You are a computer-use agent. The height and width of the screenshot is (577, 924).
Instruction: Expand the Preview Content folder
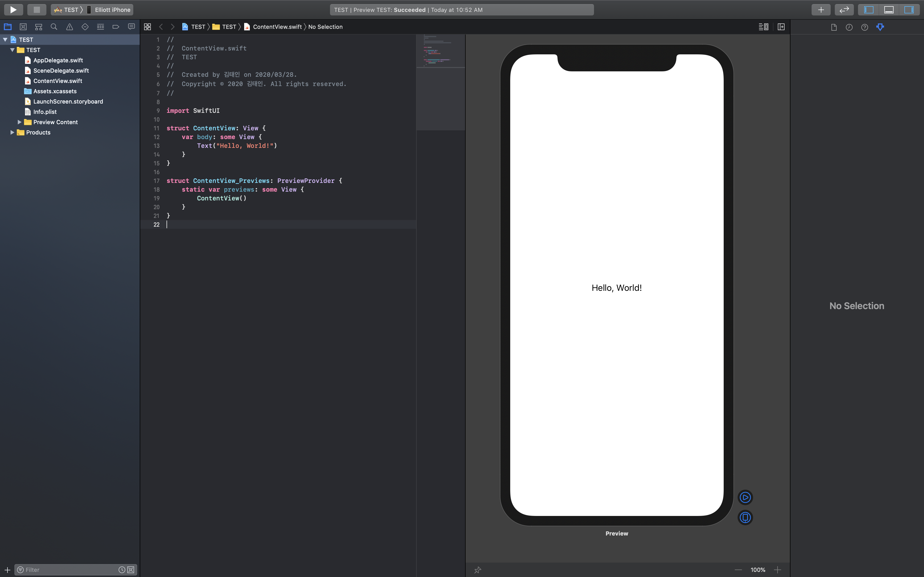point(20,122)
